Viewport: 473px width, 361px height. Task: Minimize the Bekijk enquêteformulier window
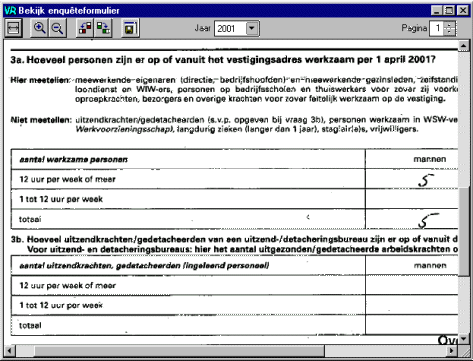click(437, 11)
